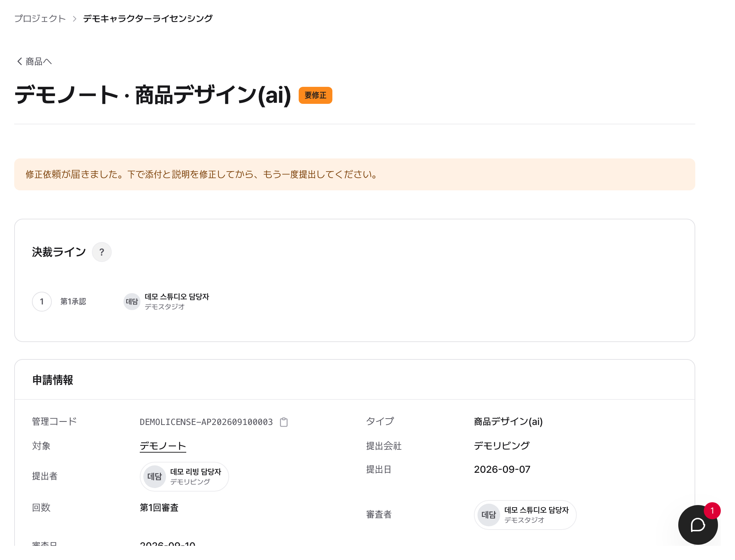Click the 要修正 status badge
The height and width of the screenshot is (560, 735).
(315, 95)
